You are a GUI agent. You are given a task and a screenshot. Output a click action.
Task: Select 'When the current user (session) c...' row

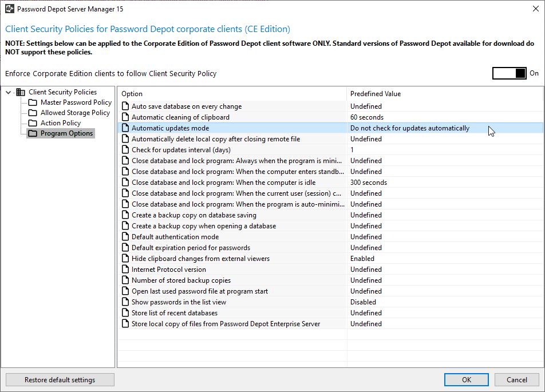pos(330,193)
